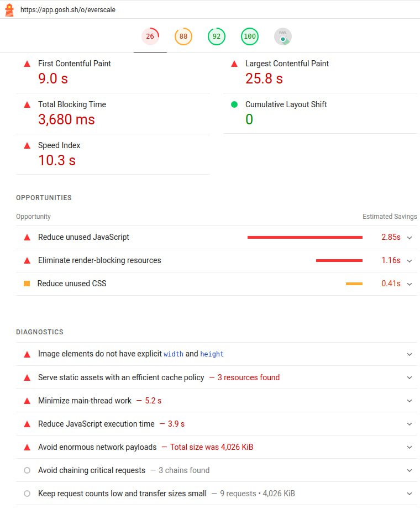
Task: Select the Accessibility score gauge 88
Action: coord(183,37)
